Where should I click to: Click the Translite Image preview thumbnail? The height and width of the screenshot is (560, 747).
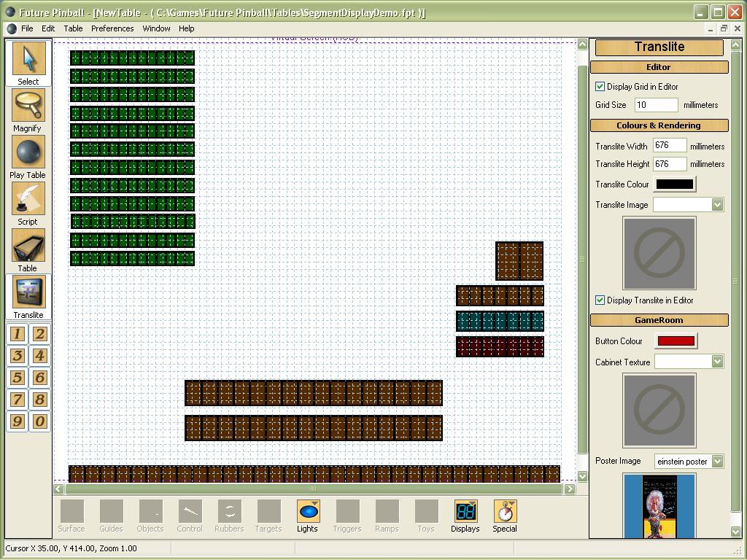click(x=659, y=253)
